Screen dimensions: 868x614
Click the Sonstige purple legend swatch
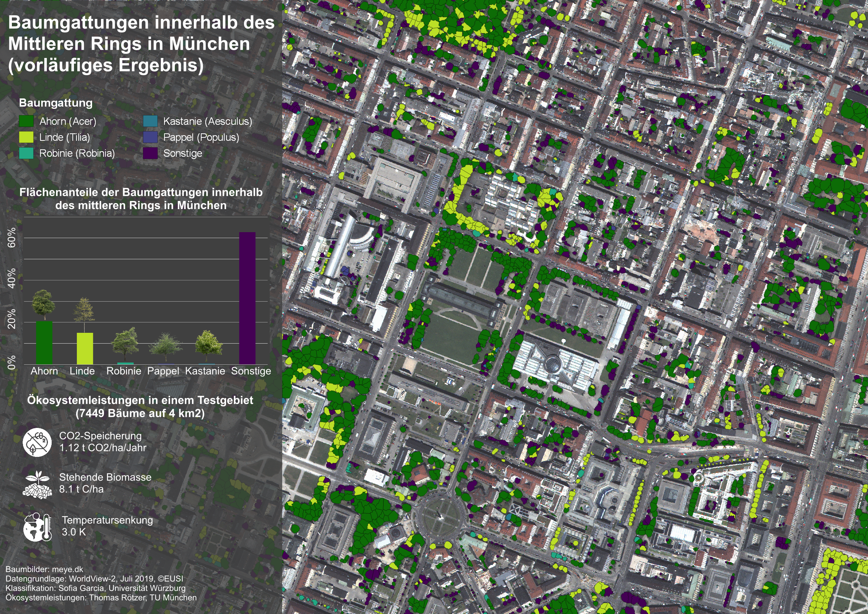[150, 153]
